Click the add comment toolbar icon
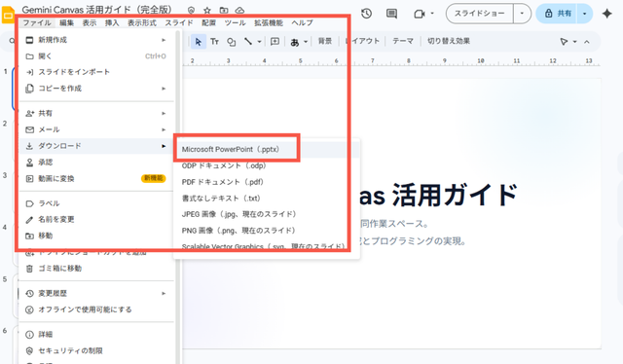Viewport: 623px width, 364px height. (x=275, y=41)
